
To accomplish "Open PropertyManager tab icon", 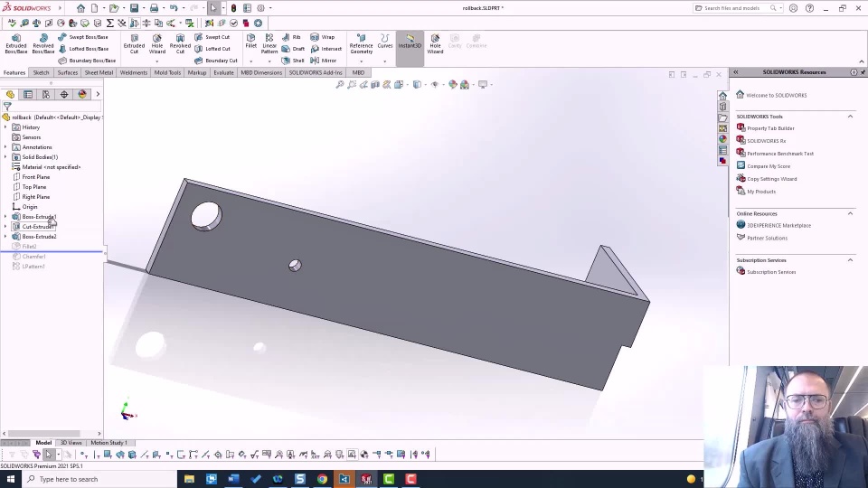I will click(x=28, y=95).
